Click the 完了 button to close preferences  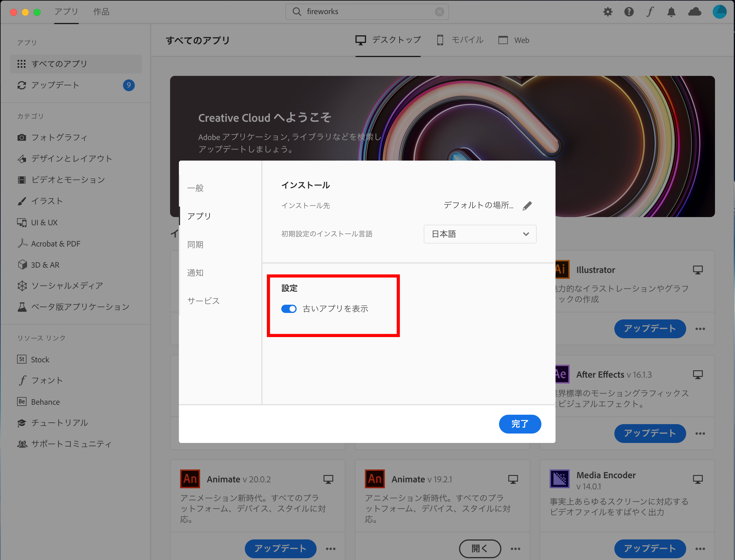click(520, 424)
